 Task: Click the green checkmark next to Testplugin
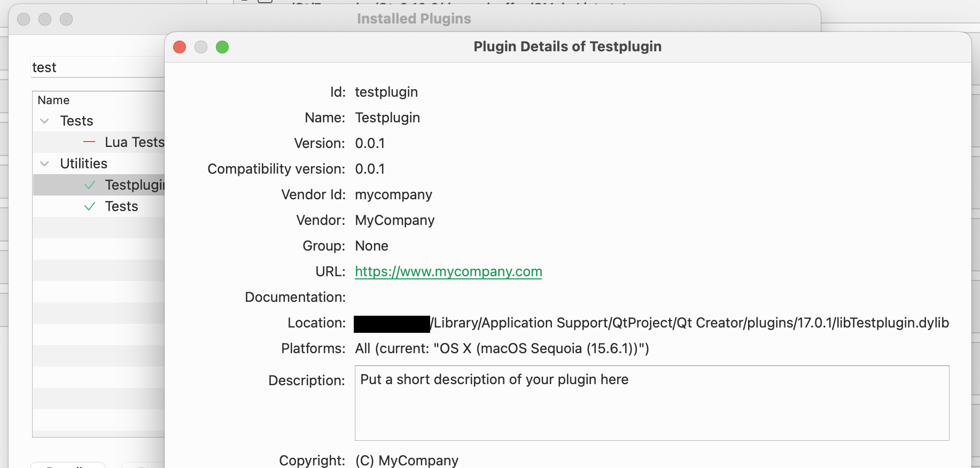90,185
